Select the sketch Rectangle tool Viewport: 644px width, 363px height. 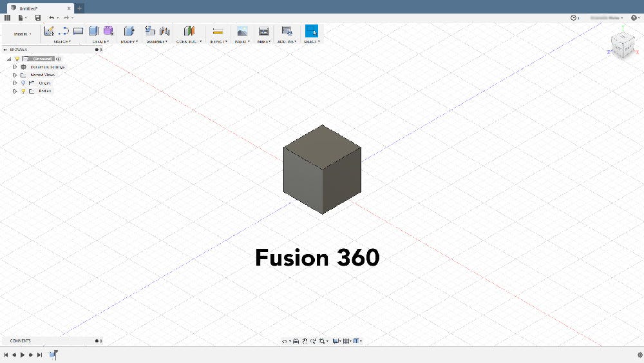[x=78, y=31]
